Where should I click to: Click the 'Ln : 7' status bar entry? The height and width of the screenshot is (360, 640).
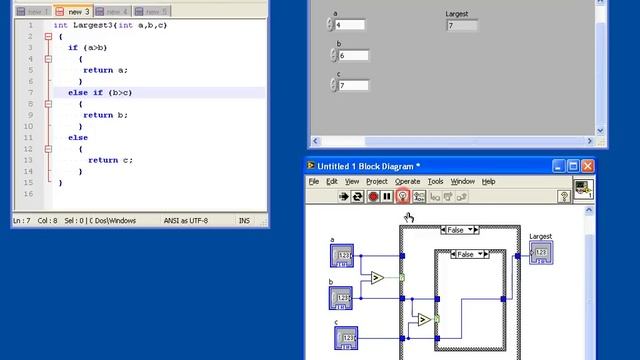coord(22,221)
